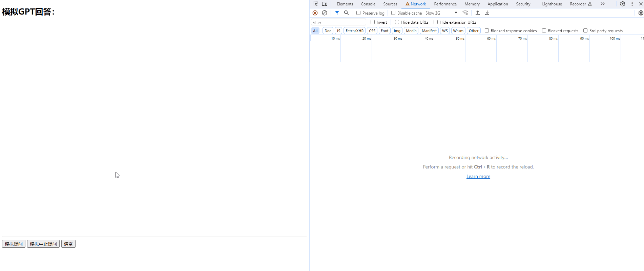
Task: Expand more DevTools tabs chevron
Action: 602,4
